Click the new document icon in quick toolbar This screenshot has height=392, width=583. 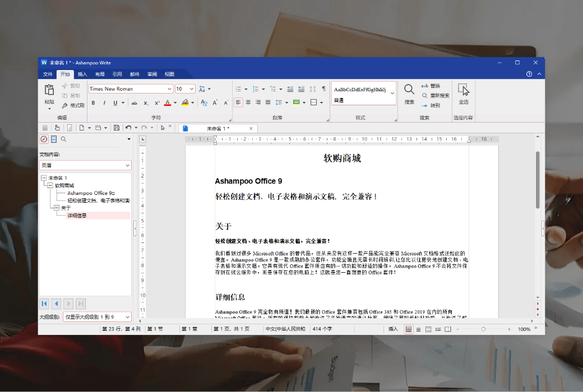[81, 128]
